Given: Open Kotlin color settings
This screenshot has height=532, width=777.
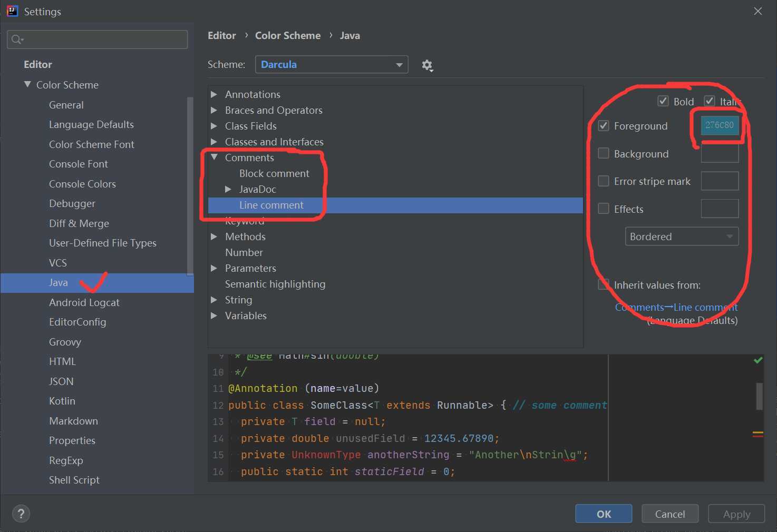Looking at the screenshot, I should coord(62,401).
